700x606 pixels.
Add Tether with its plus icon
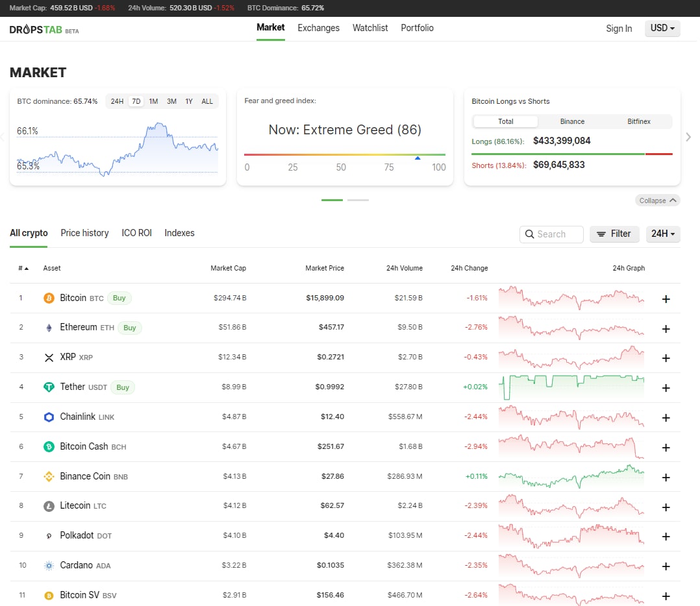(x=666, y=388)
